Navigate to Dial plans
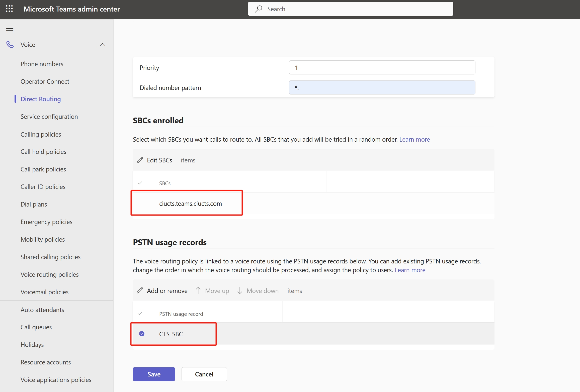 tap(34, 204)
